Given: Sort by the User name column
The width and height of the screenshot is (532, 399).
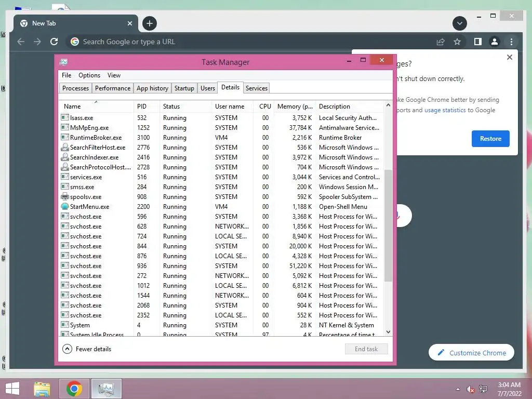Looking at the screenshot, I should pyautogui.click(x=232, y=106).
